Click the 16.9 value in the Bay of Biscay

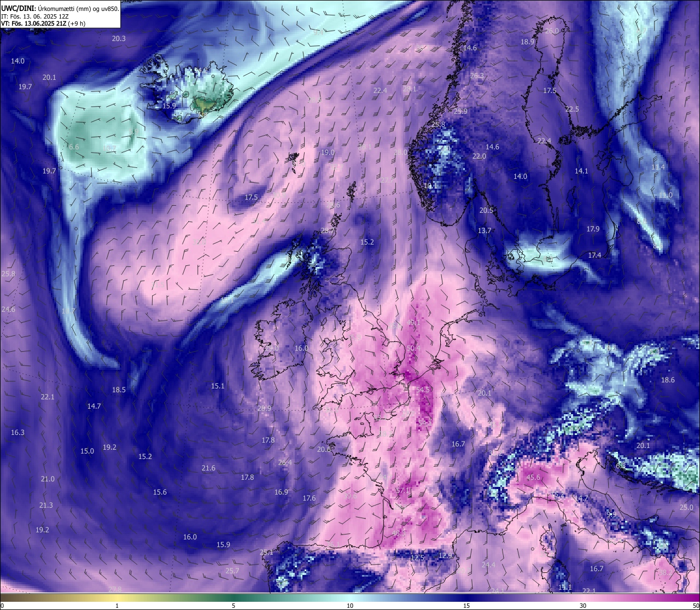tap(281, 492)
